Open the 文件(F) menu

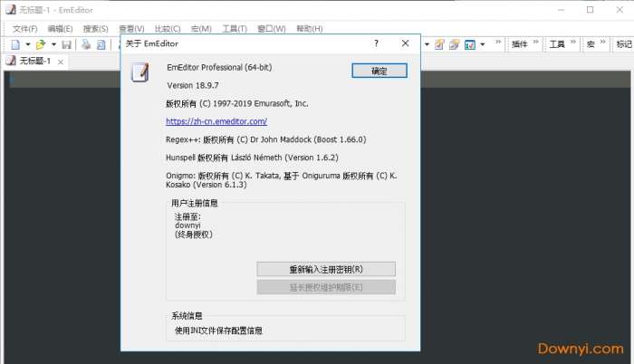click(x=25, y=29)
